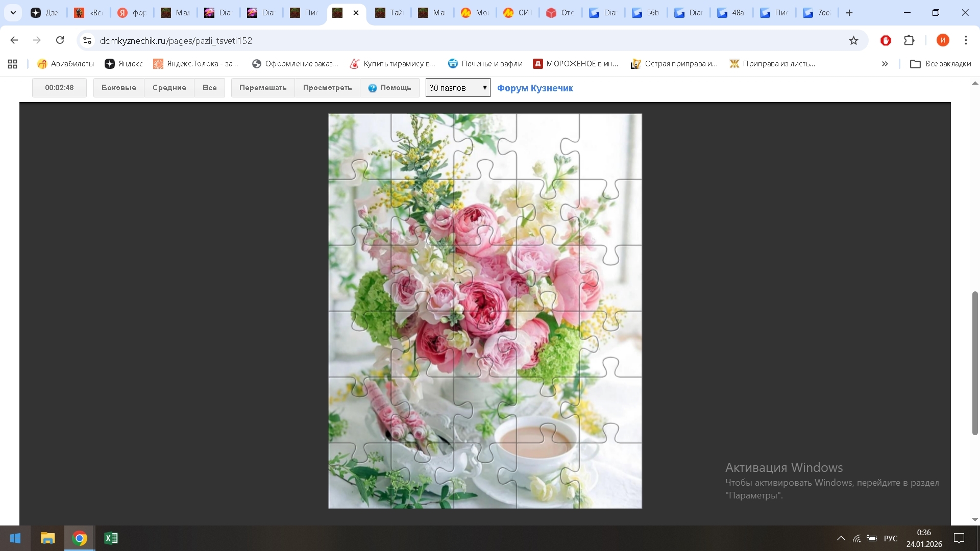Open Chrome's three-dot menu

(x=966, y=40)
